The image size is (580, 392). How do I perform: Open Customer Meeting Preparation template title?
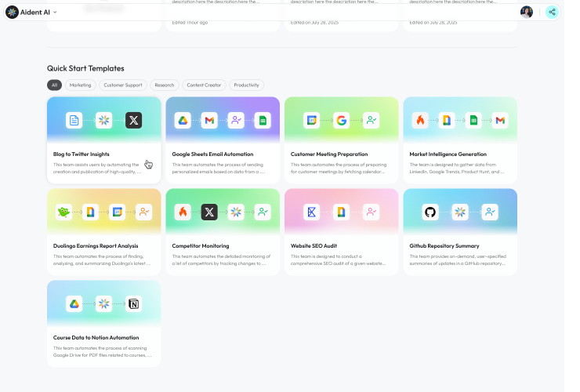[329, 154]
